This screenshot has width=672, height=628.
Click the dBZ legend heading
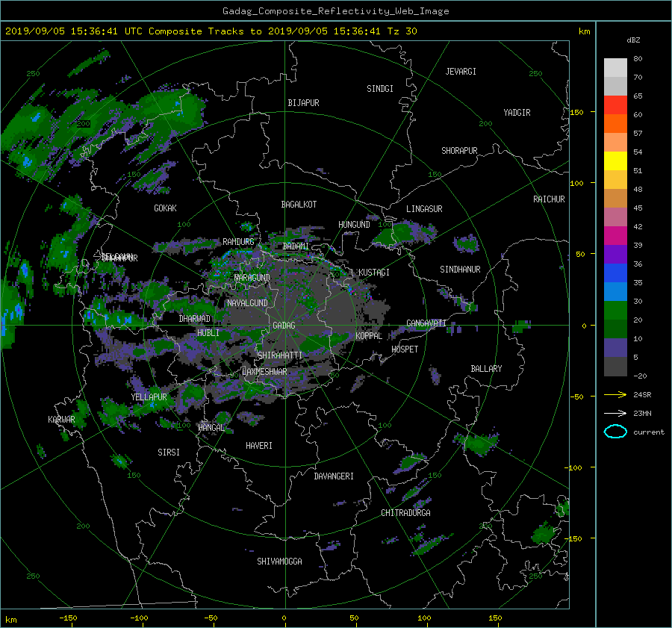(x=633, y=40)
